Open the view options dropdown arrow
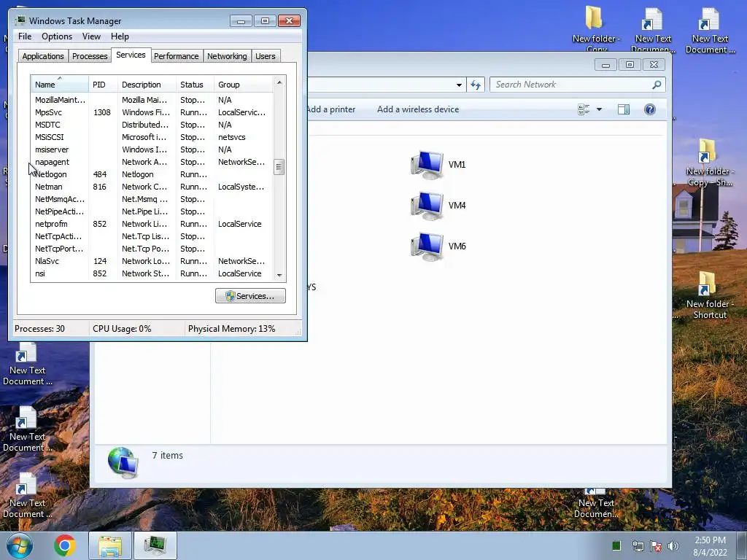Viewport: 747px width, 560px height. (600, 109)
